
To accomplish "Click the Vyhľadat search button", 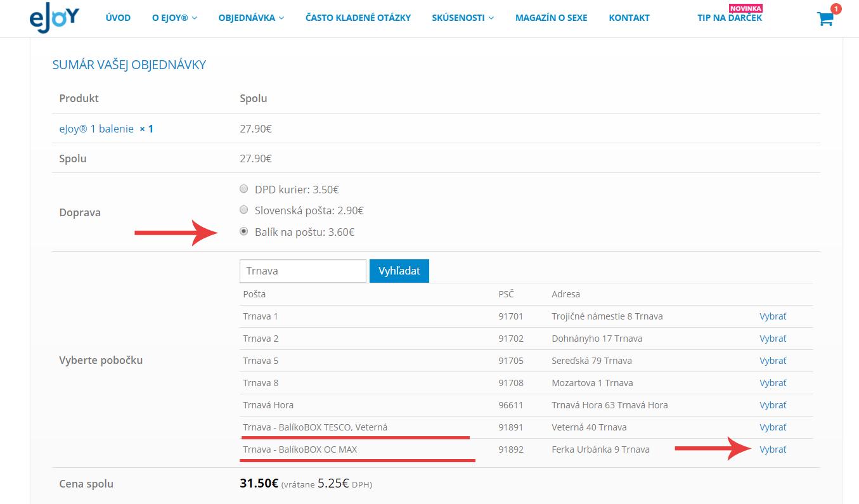I will [399, 271].
